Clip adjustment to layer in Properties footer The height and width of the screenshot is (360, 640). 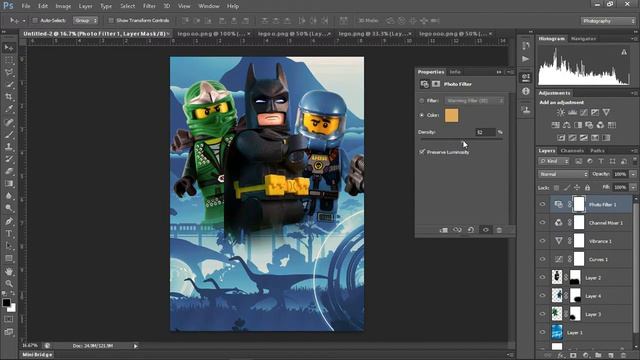click(444, 230)
